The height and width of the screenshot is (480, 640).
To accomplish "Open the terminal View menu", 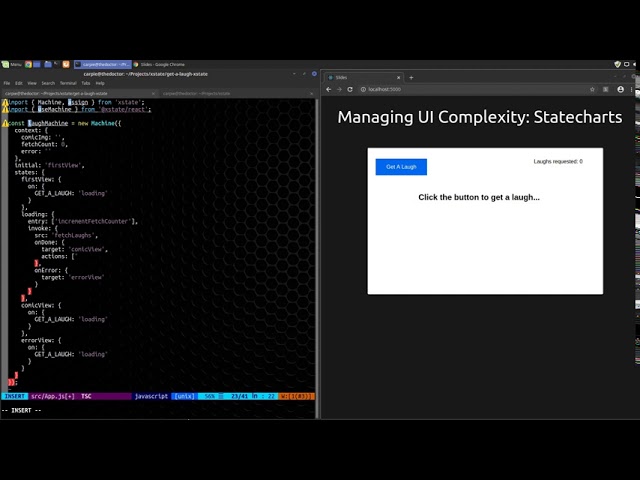I will pyautogui.click(x=32, y=83).
